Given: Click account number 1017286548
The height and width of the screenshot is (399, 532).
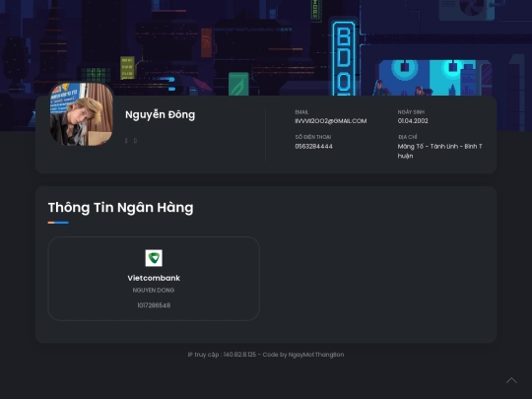Looking at the screenshot, I should tap(154, 305).
